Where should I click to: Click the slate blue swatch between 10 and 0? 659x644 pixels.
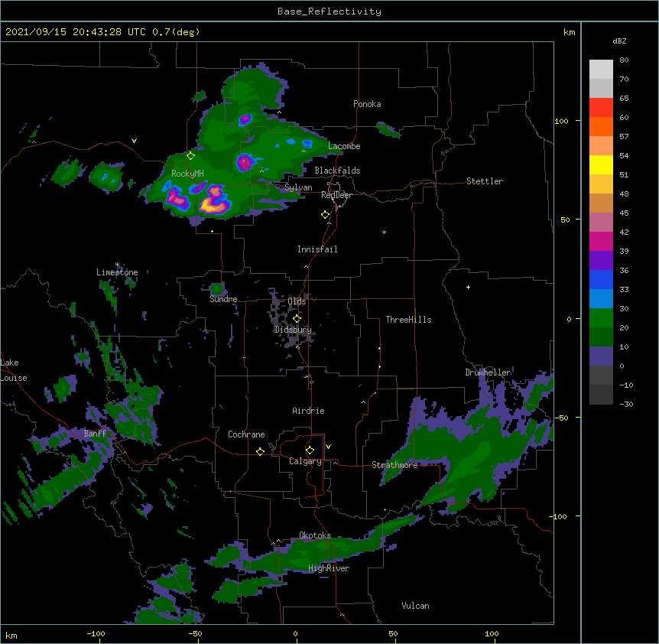601,356
